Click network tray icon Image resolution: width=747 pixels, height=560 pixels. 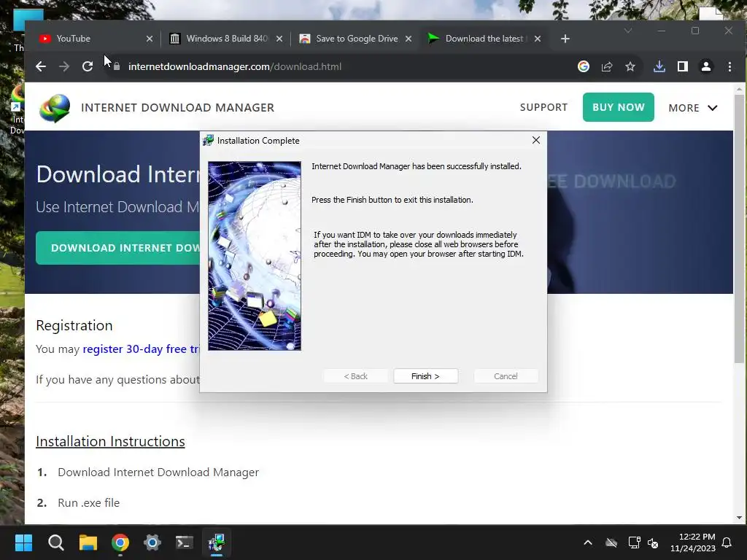[634, 542]
